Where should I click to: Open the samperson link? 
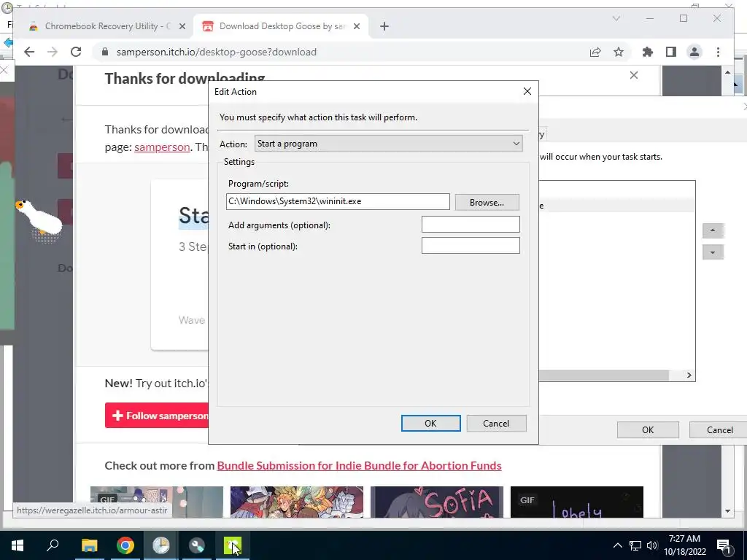[x=162, y=147]
